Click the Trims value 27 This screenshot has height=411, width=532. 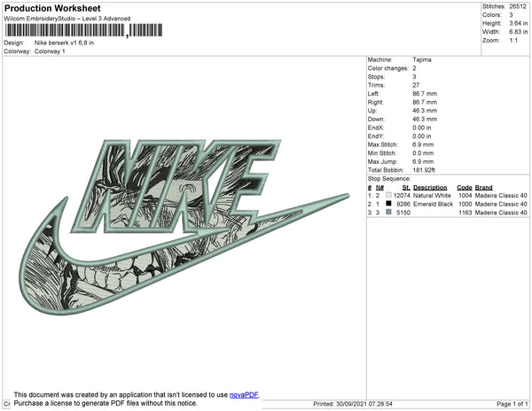[416, 85]
